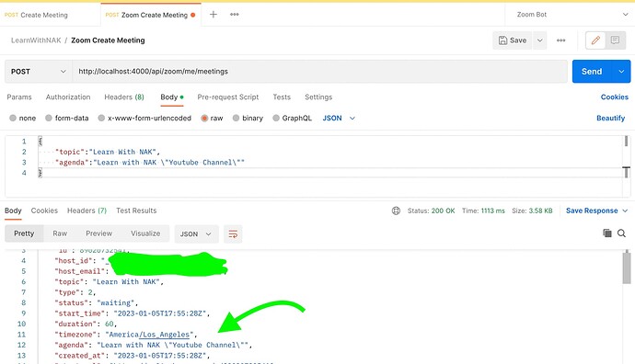The image size is (635, 364).
Task: Open the response Headers (7) tab
Action: (87, 210)
